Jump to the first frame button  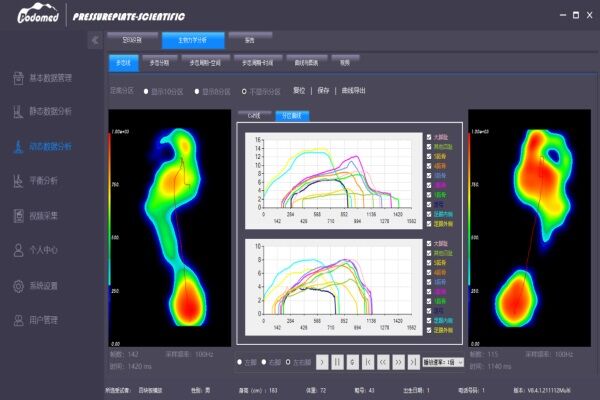369,362
